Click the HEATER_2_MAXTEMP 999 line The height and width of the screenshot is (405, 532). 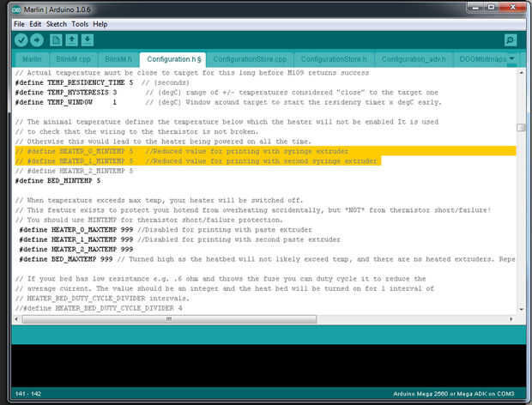pos(76,250)
